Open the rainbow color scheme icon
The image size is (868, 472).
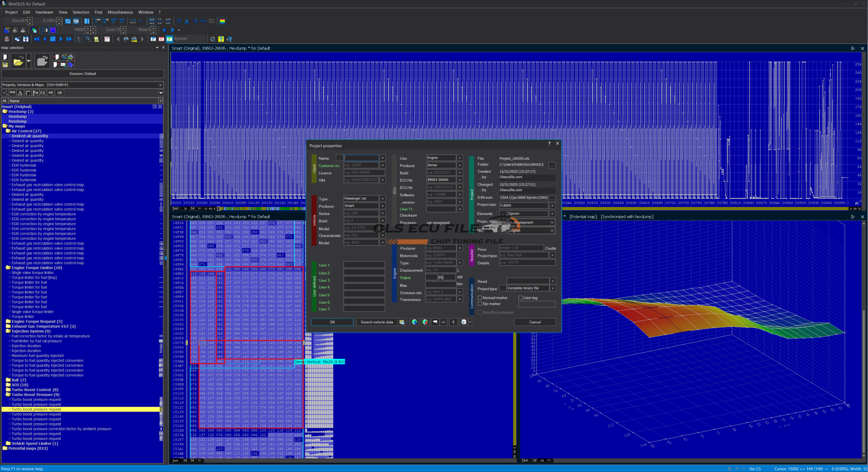(x=222, y=21)
